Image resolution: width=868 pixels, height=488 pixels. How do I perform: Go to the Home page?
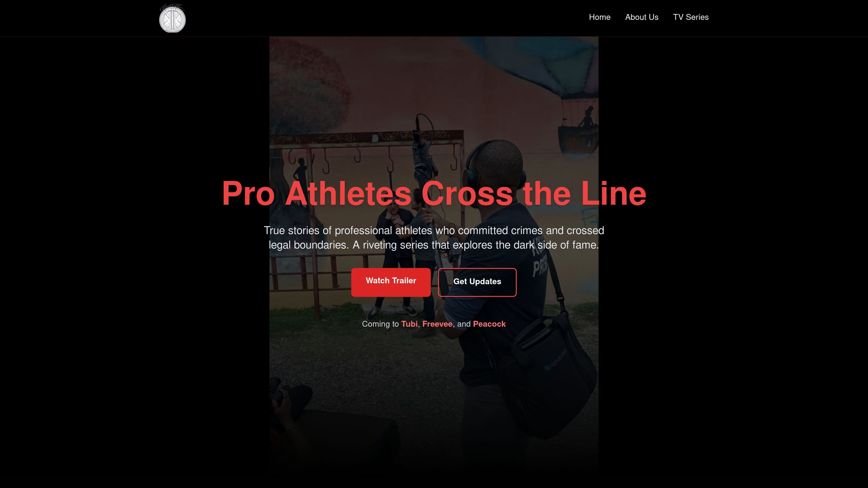599,17
